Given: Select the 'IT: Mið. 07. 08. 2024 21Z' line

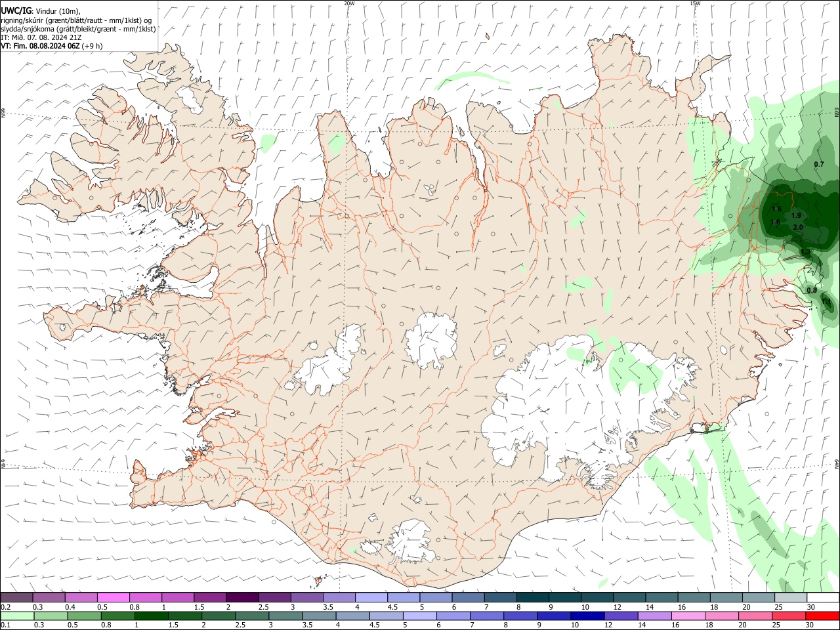Looking at the screenshot, I should tap(41, 37).
